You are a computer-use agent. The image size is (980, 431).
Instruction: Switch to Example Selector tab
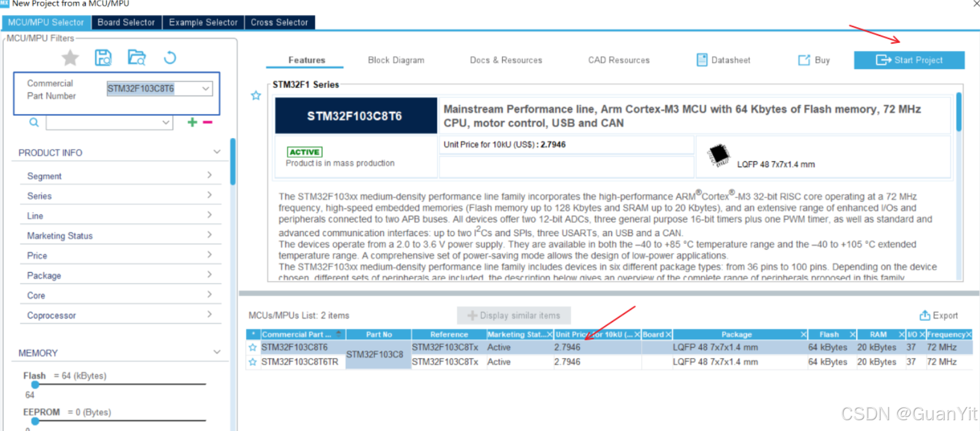click(x=203, y=22)
